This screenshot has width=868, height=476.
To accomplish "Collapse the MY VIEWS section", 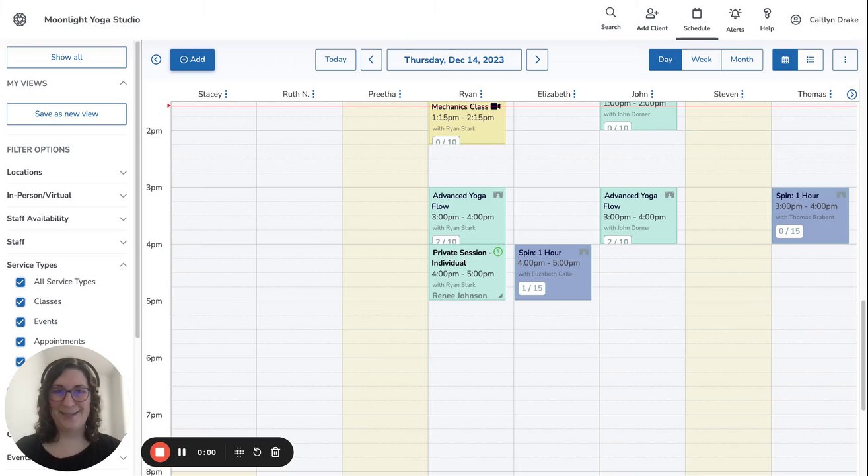I will tap(123, 83).
